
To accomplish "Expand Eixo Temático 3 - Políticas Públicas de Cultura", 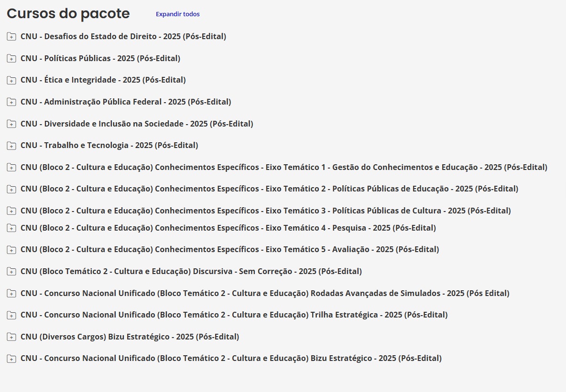I will pyautogui.click(x=11, y=211).
